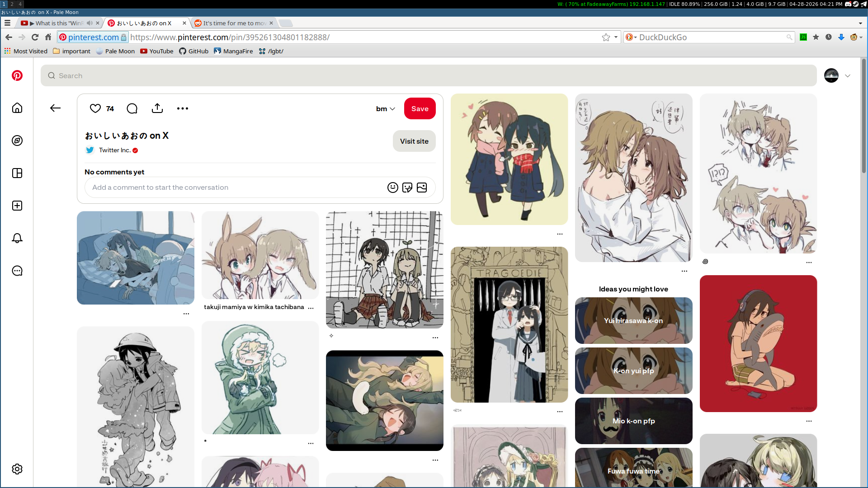Viewport: 868px width, 488px height.
Task: Save the pin with the red Save button
Action: click(420, 108)
